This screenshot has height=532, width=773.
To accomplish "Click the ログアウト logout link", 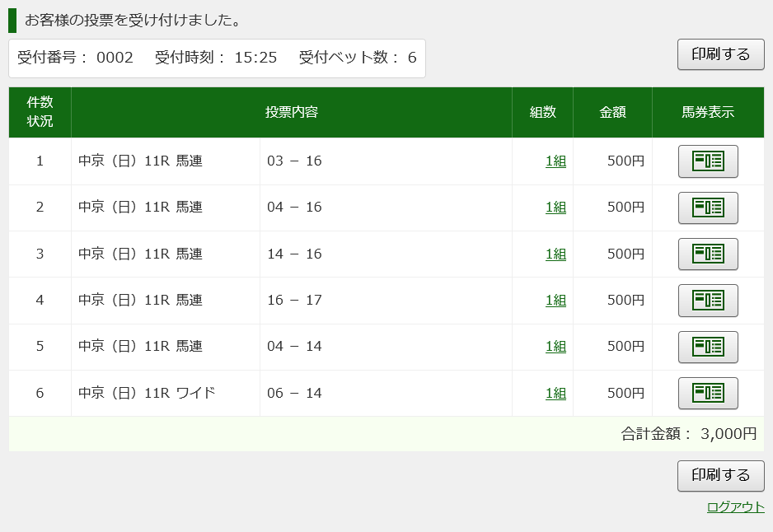I will tap(735, 507).
